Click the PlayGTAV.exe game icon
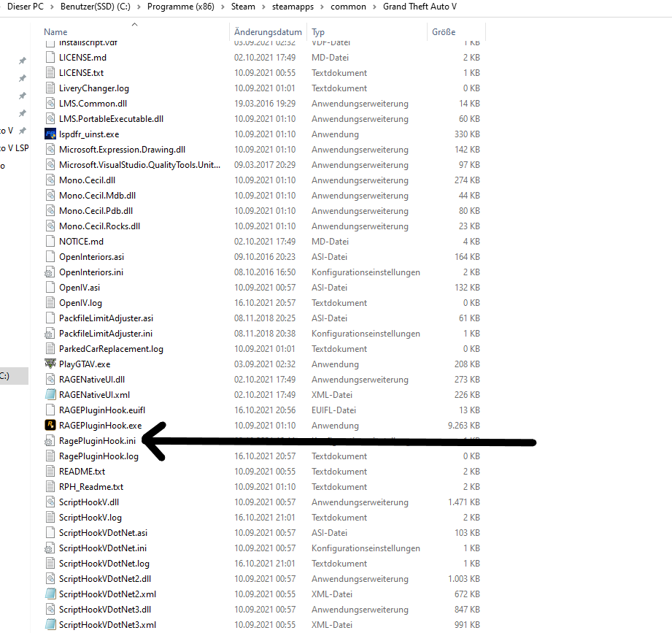 pos(50,364)
